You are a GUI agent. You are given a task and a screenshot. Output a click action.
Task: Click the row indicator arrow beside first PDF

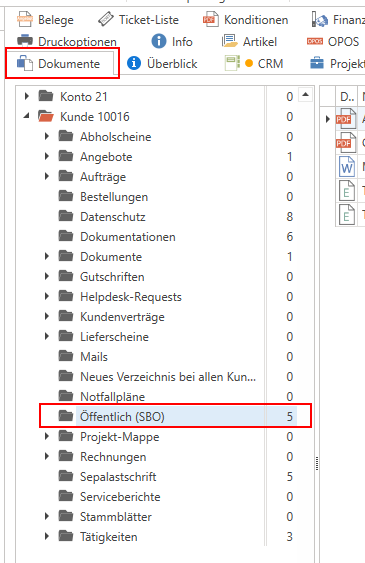[x=328, y=118]
